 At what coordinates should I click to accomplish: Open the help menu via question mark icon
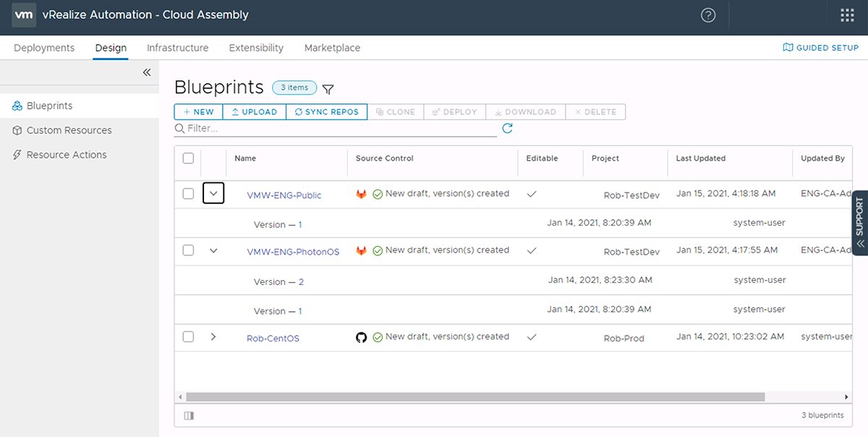point(707,14)
